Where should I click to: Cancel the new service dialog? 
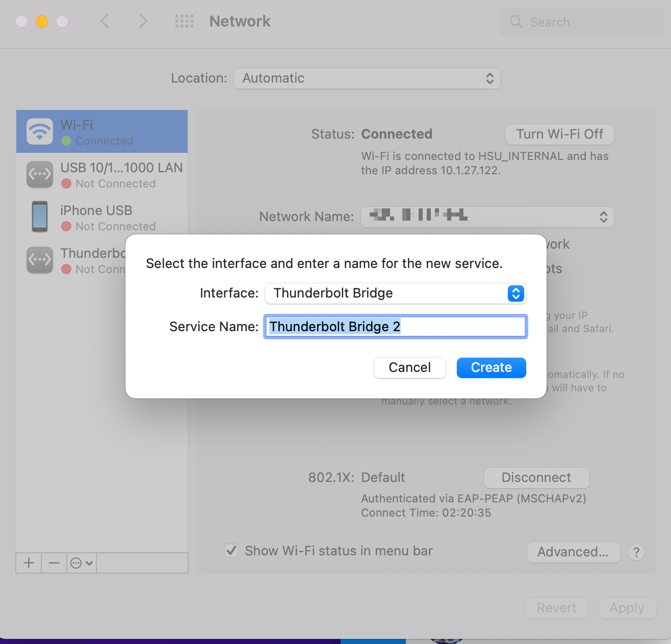pyautogui.click(x=410, y=368)
